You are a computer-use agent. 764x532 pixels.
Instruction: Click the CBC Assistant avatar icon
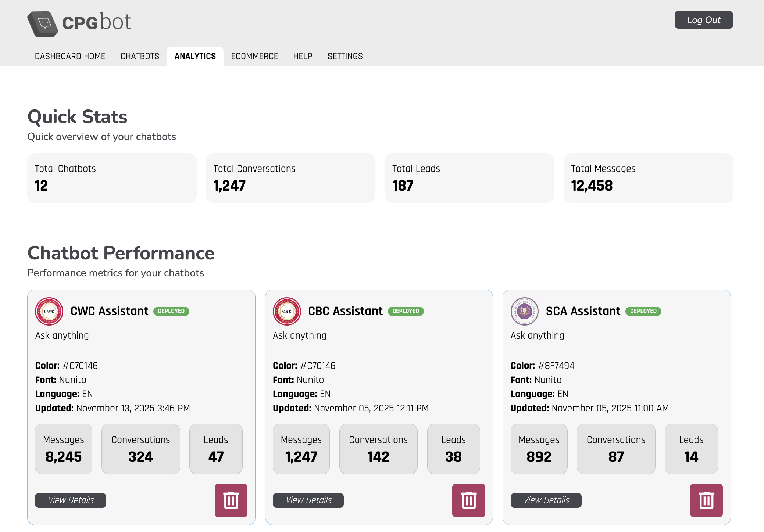coord(287,311)
